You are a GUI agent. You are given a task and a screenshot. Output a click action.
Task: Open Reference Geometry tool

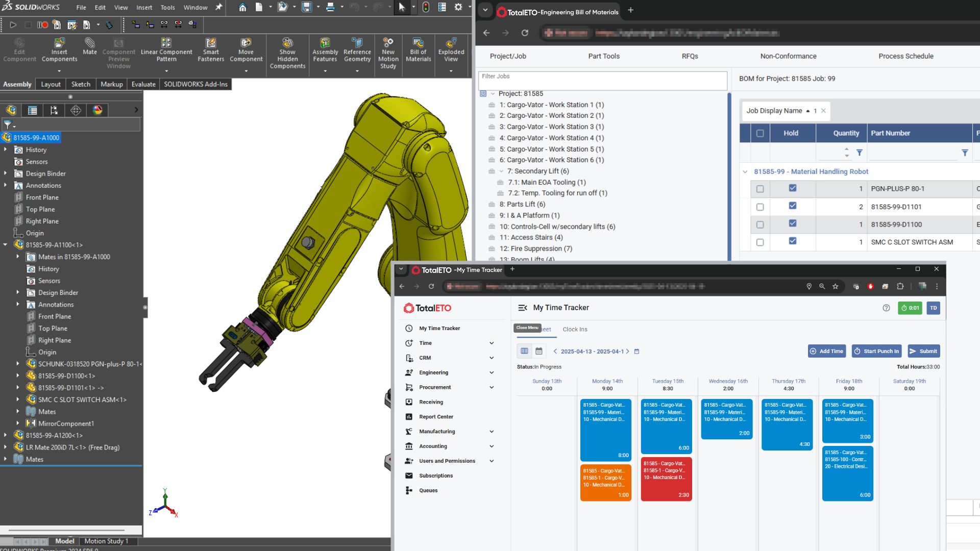pos(357,49)
